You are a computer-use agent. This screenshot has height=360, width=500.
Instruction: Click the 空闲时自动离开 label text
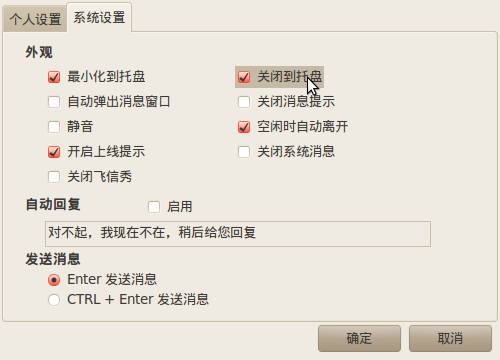click(302, 127)
